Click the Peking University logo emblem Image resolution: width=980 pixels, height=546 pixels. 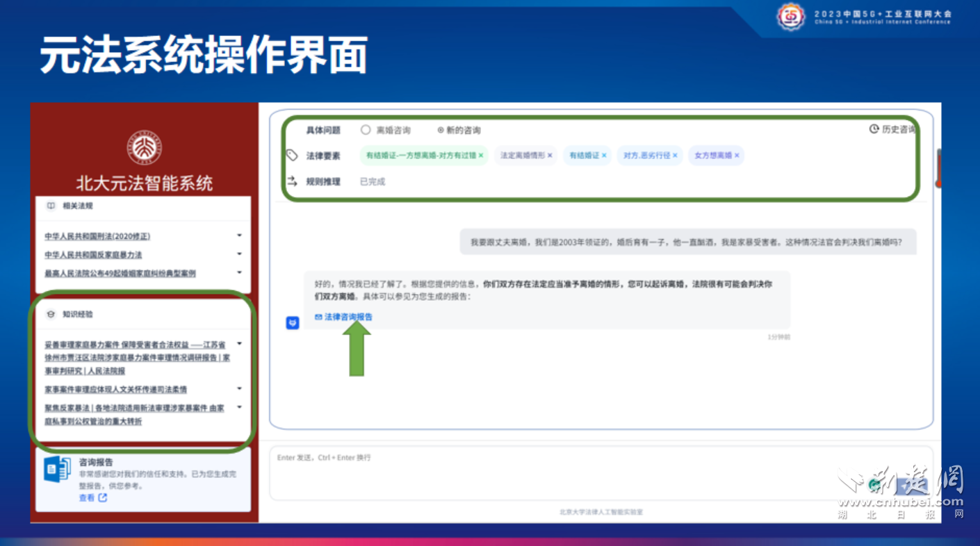coord(145,147)
